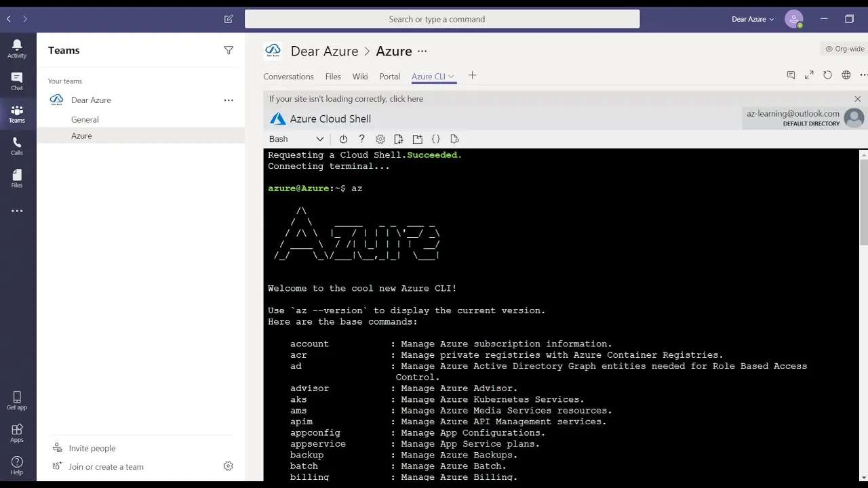Open Cloud Shell help question mark
Viewport: 868px width, 488px height.
(361, 139)
